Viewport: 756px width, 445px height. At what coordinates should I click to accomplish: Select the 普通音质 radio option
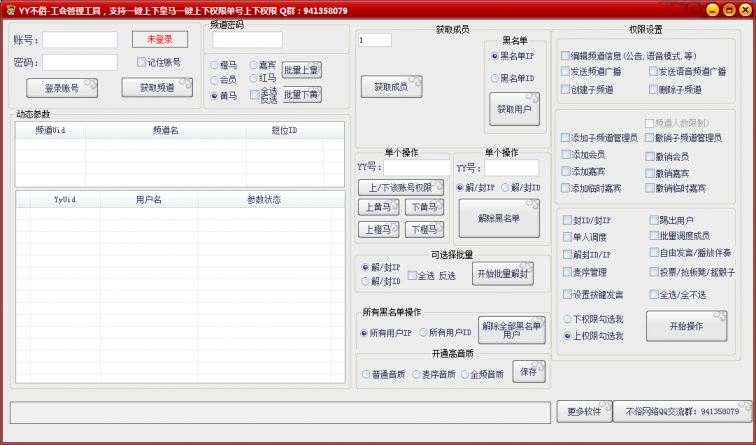tap(366, 375)
